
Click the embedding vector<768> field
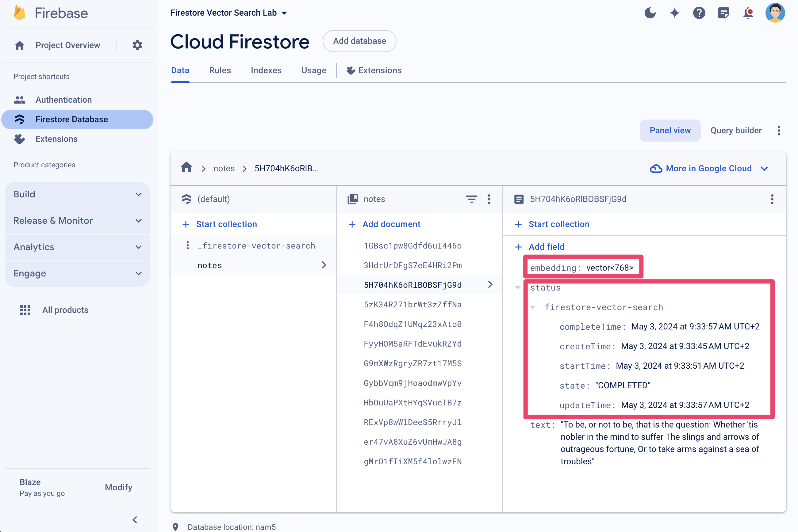(582, 267)
